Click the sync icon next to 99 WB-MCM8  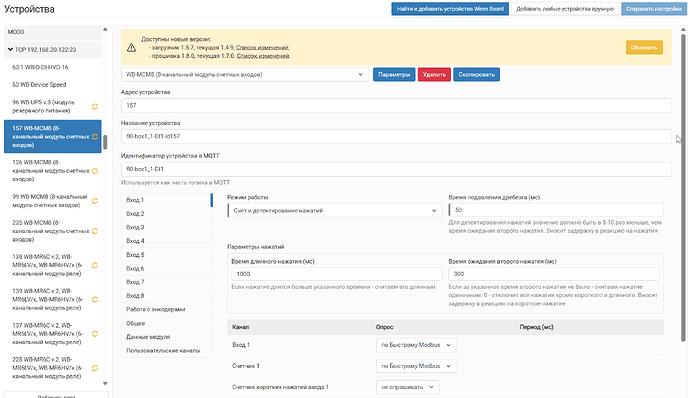[95, 201]
